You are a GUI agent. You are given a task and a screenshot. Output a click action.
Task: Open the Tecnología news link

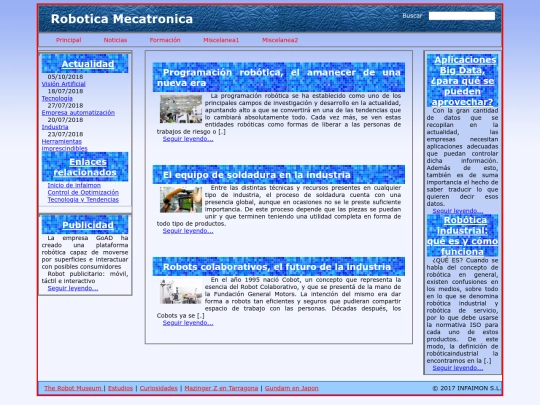pyautogui.click(x=57, y=98)
